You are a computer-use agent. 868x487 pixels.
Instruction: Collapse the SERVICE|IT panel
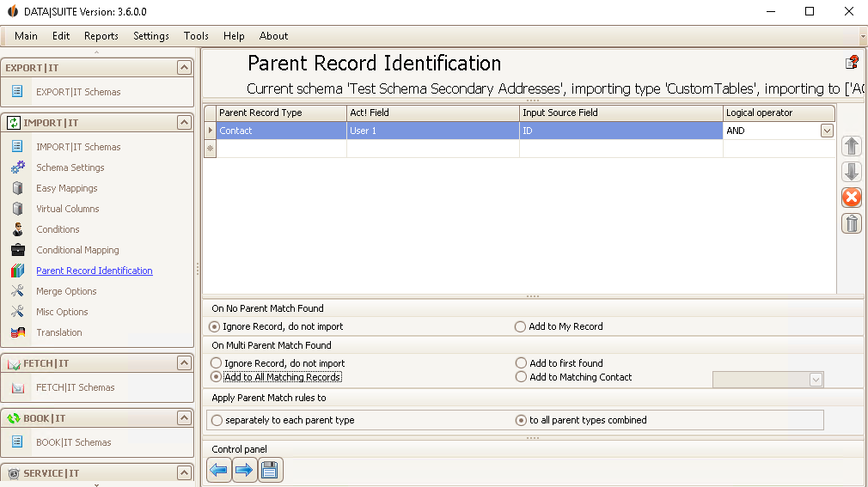point(184,472)
